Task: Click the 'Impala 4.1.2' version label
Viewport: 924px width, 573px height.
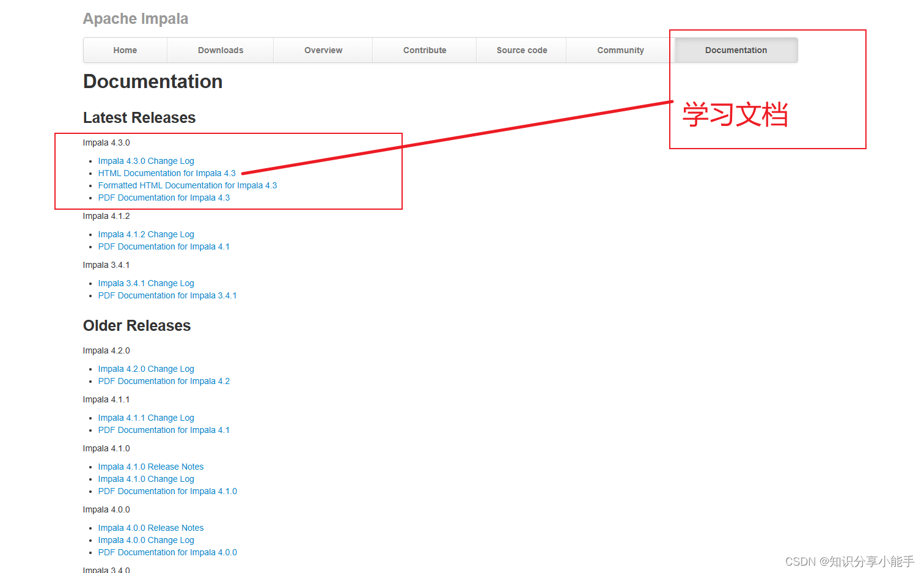Action: click(x=106, y=216)
